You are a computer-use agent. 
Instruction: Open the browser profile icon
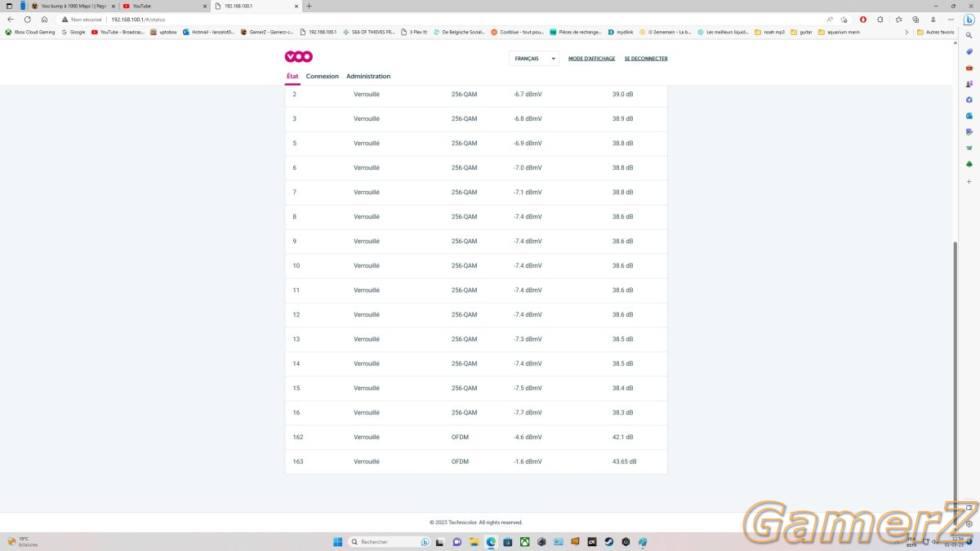pyautogui.click(x=933, y=19)
